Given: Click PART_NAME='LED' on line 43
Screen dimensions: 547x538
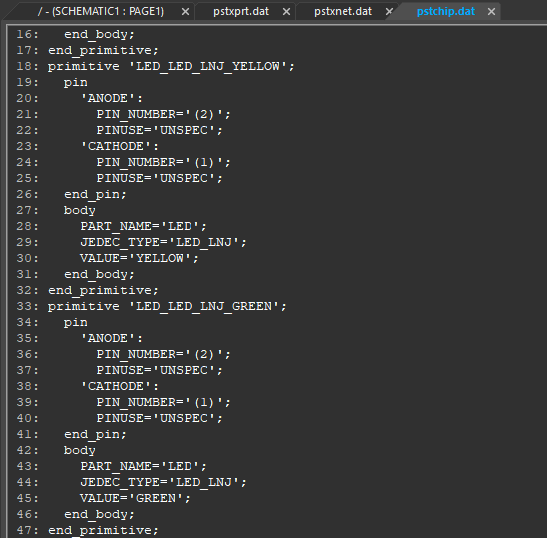Looking at the screenshot, I should pos(143,466).
